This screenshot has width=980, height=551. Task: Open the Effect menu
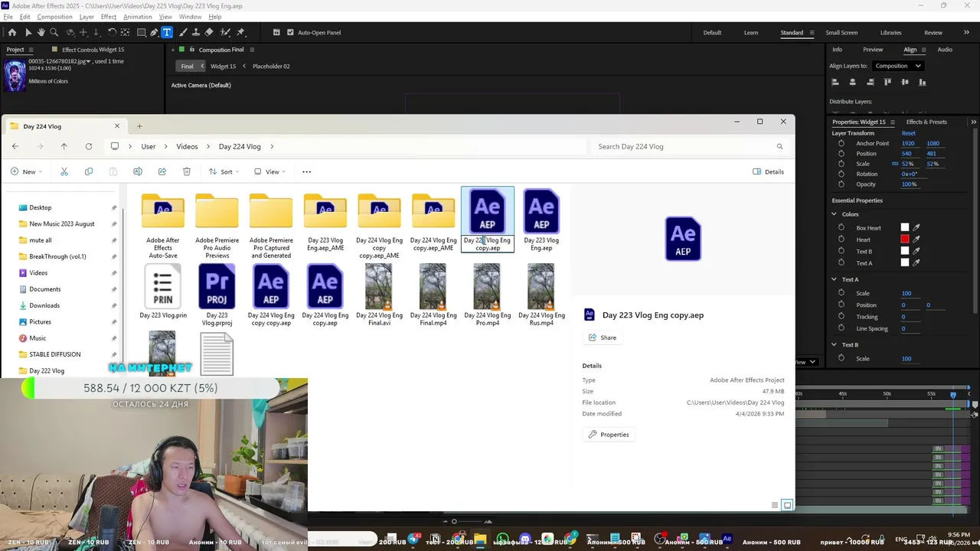109,17
